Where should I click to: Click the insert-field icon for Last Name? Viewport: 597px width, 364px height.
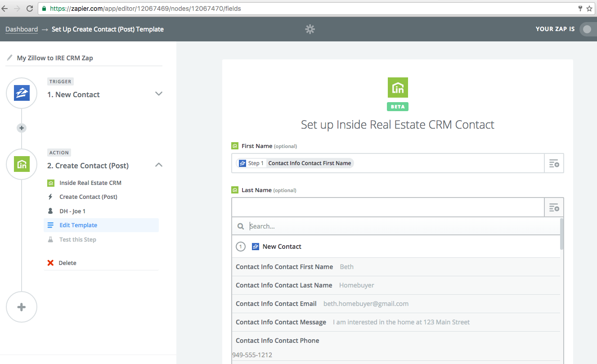click(x=554, y=207)
